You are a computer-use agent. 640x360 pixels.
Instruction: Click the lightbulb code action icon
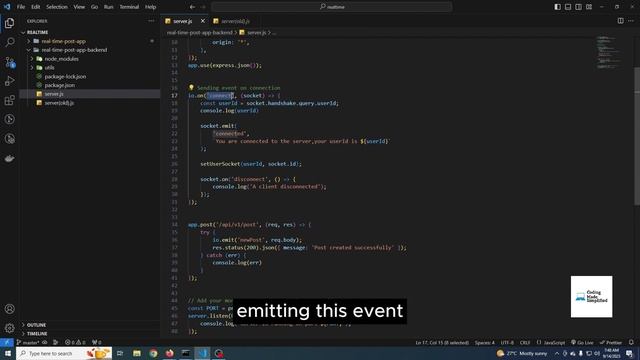click(x=191, y=87)
